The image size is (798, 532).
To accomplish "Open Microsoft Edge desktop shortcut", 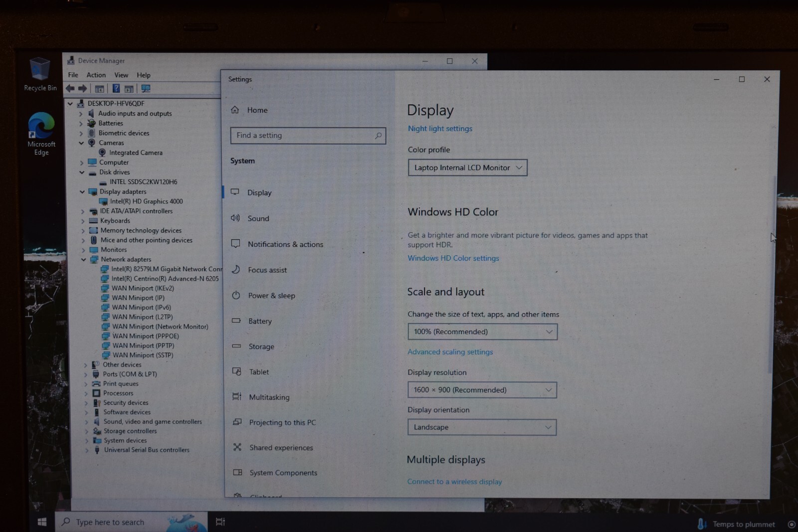I will 41,134.
